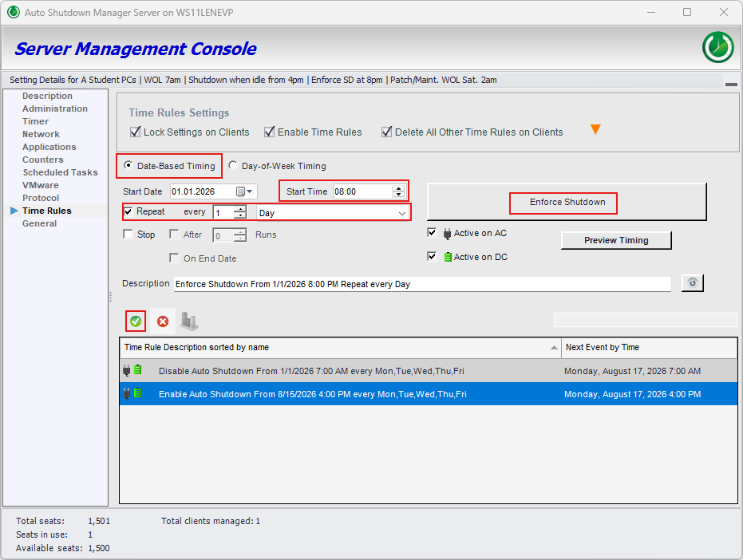Click the Total clients managed: 1 status text
Image resolution: width=743 pixels, height=560 pixels.
(211, 521)
